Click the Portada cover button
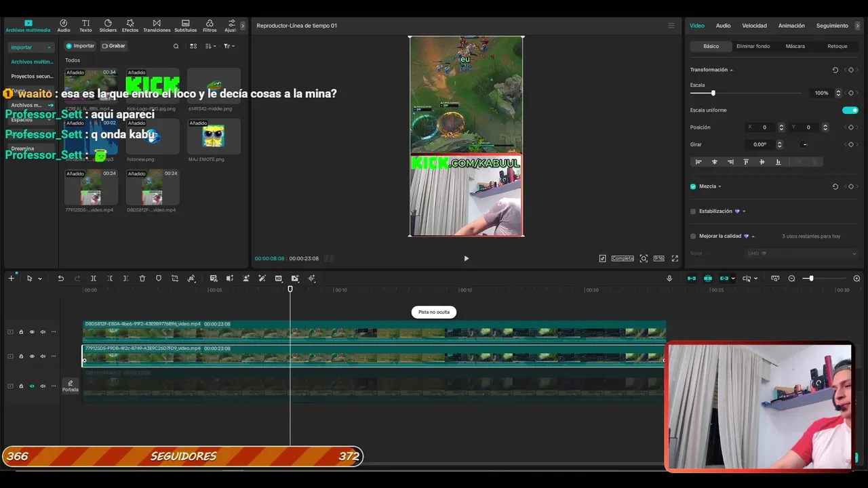This screenshot has height=488, width=868. 71,386
